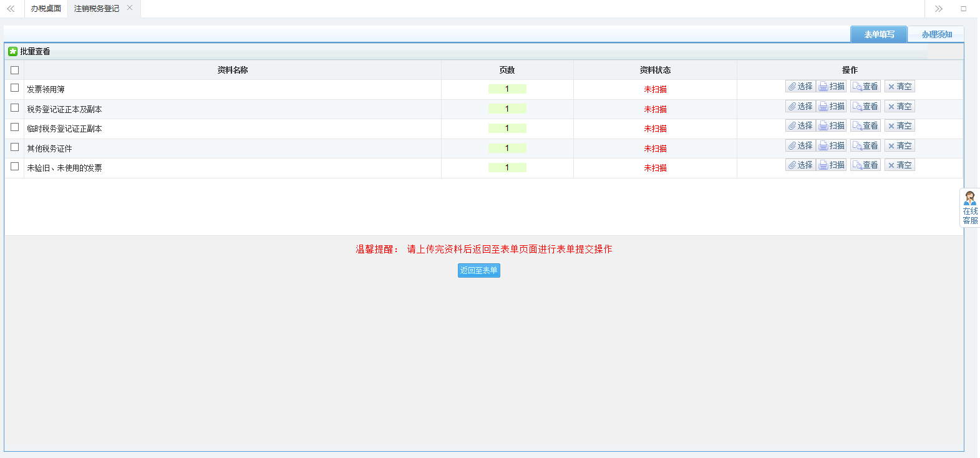Viewport: 980px width, 458px height.
Task: Click 清空 for 其他税务证件 row
Action: point(900,146)
